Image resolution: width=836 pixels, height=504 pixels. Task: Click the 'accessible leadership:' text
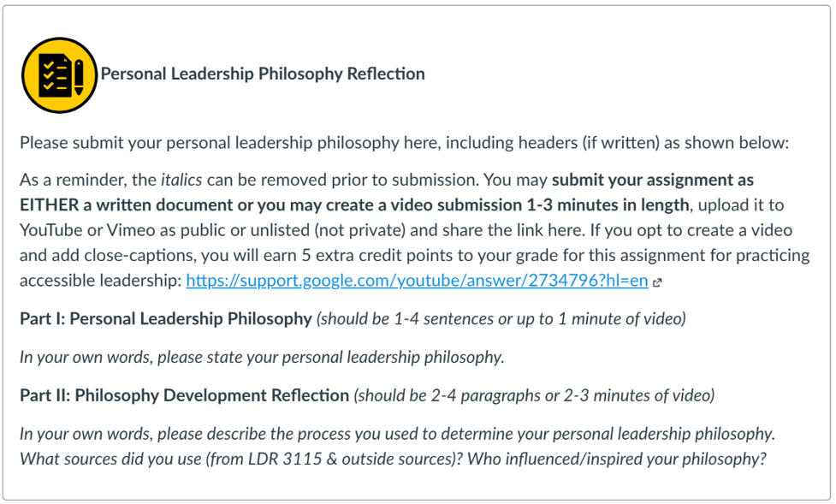[101, 281]
